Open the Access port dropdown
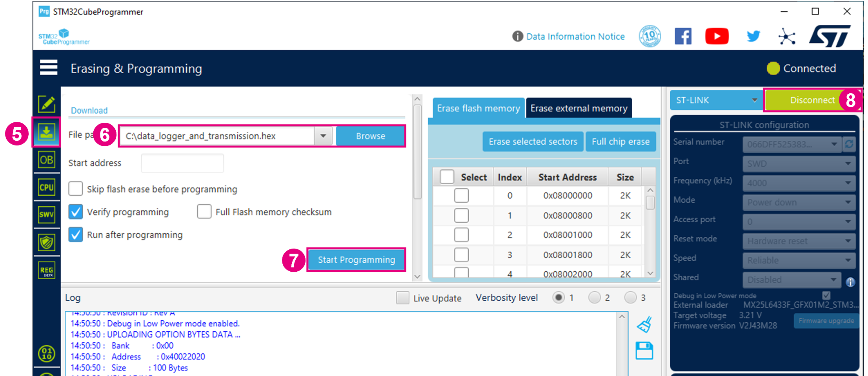Viewport: 868px width, 376px height. pyautogui.click(x=799, y=222)
